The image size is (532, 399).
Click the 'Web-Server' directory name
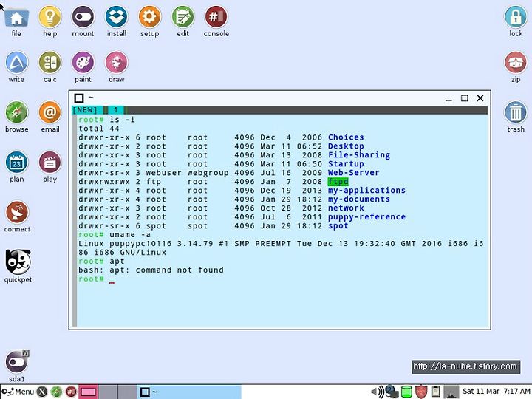[353, 173]
